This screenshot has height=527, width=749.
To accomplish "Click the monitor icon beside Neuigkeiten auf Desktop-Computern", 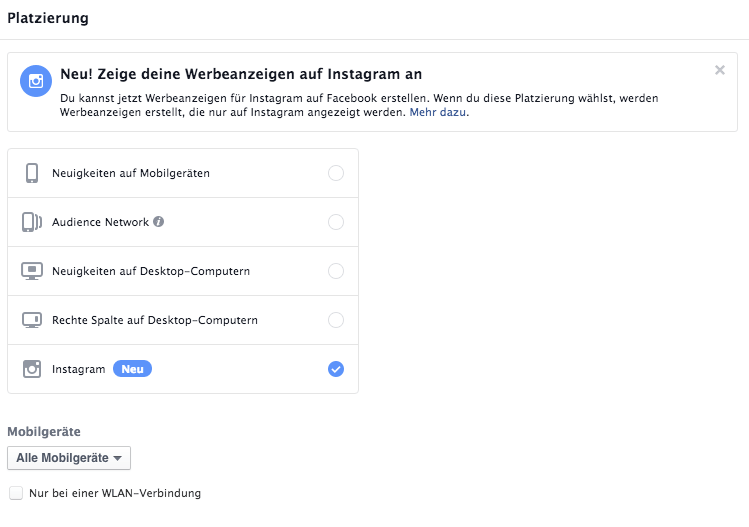I will pyautogui.click(x=32, y=271).
